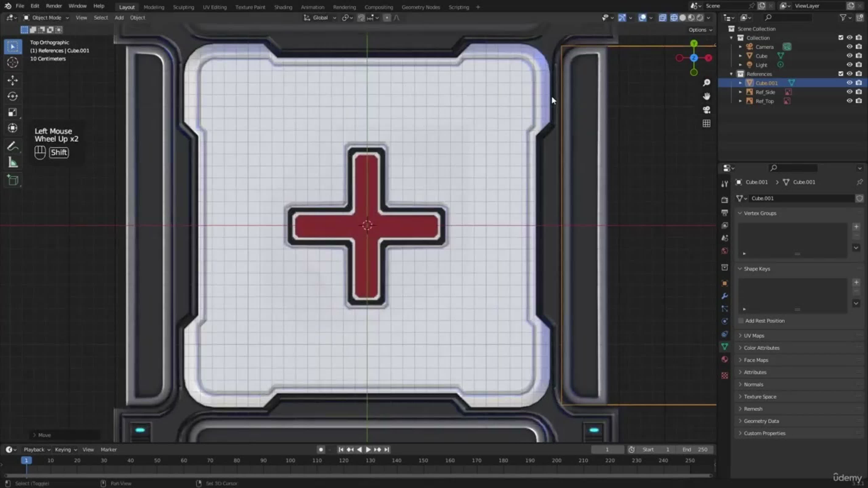Hide Cube.001 in outliner viewport
Viewport: 868px width, 488px height.
(x=850, y=83)
